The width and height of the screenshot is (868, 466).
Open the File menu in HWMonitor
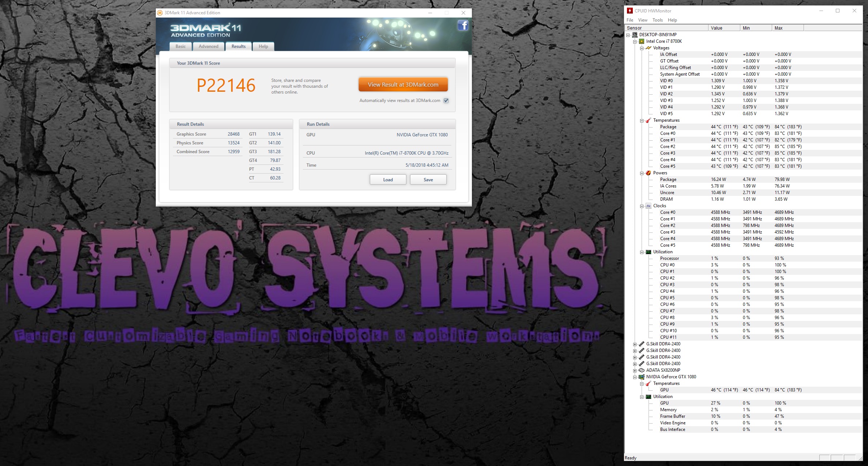pyautogui.click(x=630, y=20)
